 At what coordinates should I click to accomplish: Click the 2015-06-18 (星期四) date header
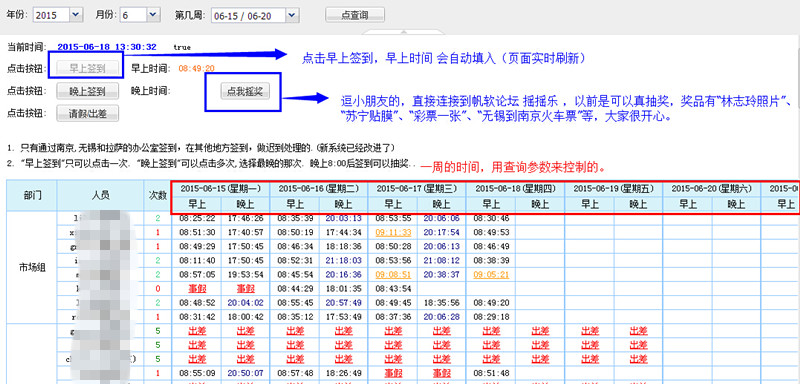(515, 188)
